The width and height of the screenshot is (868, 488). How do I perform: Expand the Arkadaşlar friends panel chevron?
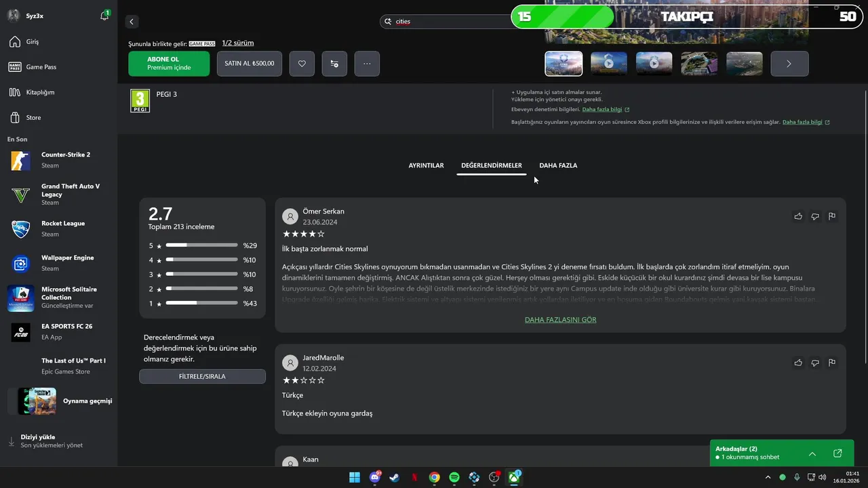click(812, 453)
